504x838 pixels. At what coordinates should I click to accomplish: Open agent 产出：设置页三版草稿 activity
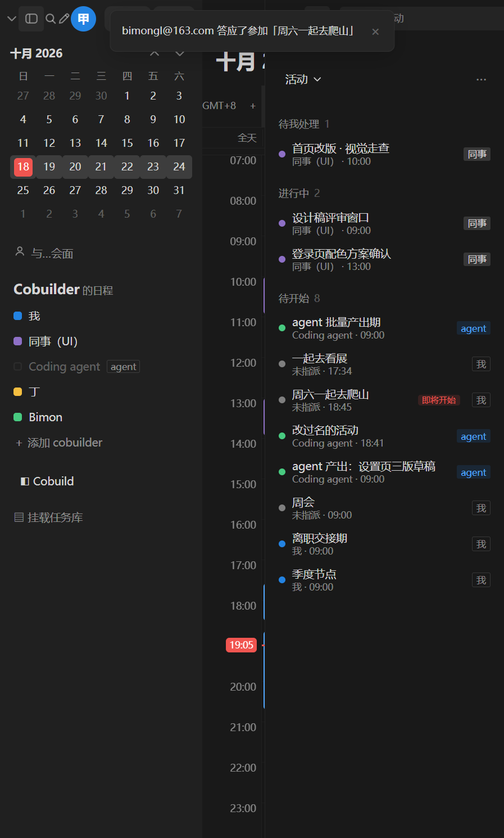(384, 472)
